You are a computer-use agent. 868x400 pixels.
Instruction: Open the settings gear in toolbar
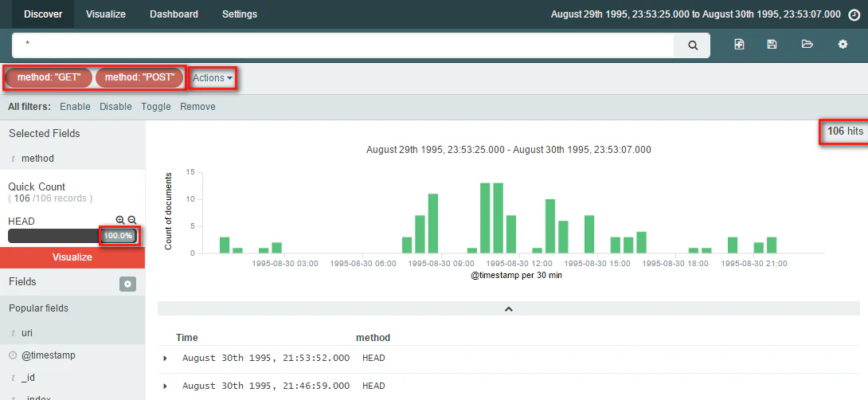pos(843,45)
